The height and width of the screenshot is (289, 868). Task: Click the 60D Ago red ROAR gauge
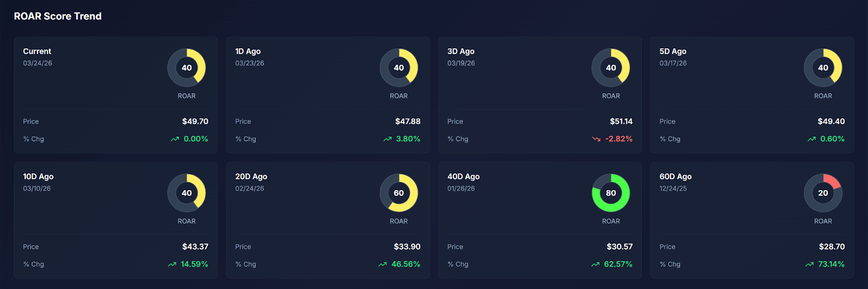coord(823,193)
